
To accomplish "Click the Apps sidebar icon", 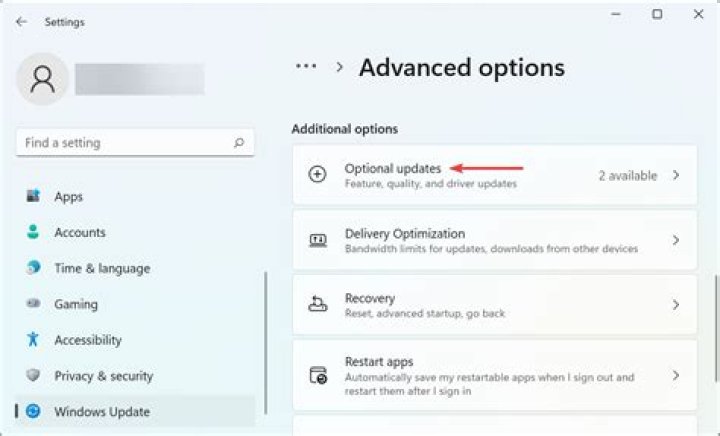I will (x=33, y=196).
